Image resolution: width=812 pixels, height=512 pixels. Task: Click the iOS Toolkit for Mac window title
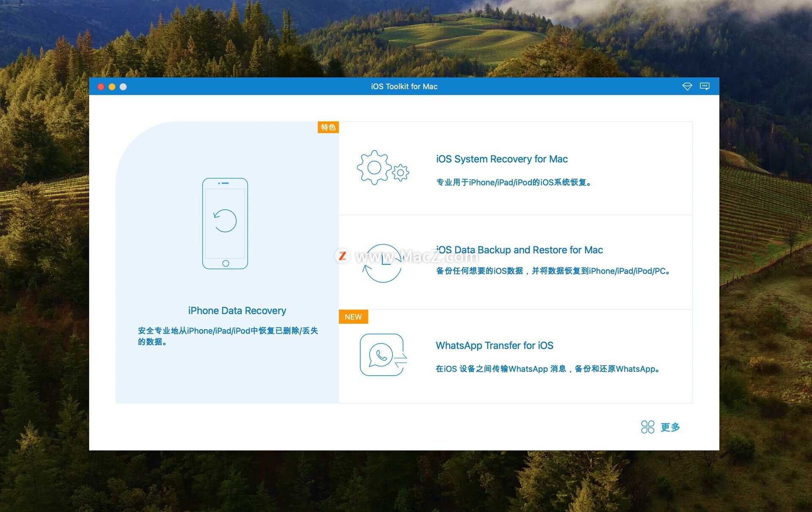coord(404,86)
